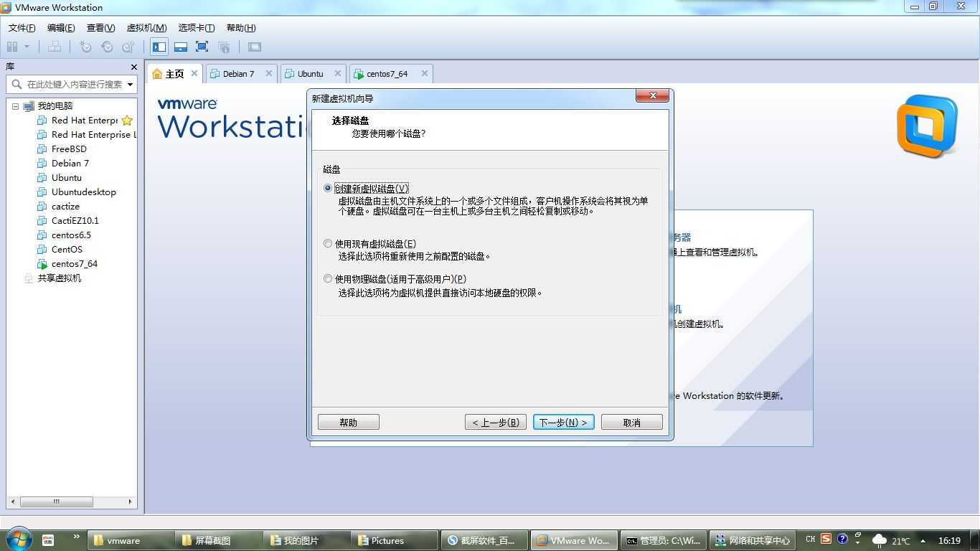Close the Debian 7 tab
980x551 pixels.
[x=269, y=73]
